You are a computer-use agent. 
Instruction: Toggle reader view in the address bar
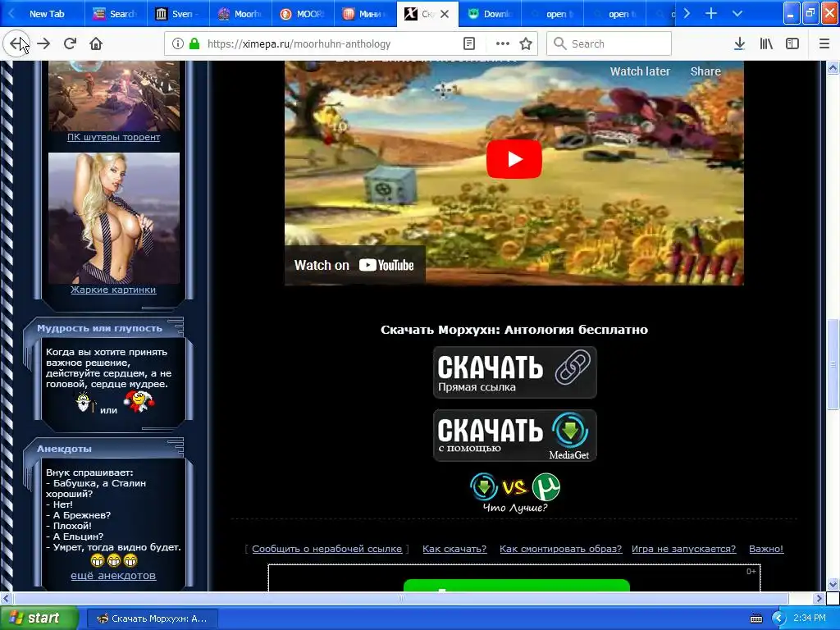(x=468, y=43)
